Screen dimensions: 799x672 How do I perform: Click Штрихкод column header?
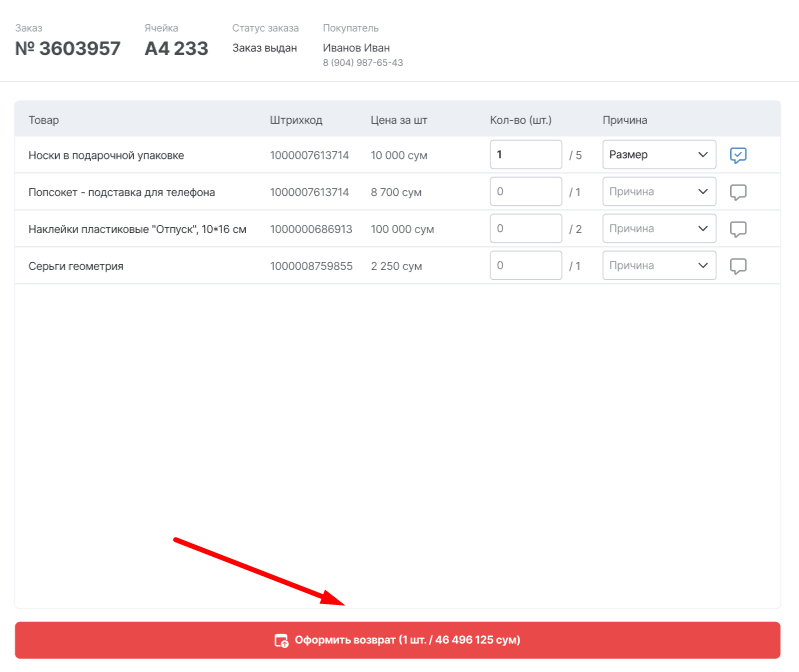click(296, 120)
